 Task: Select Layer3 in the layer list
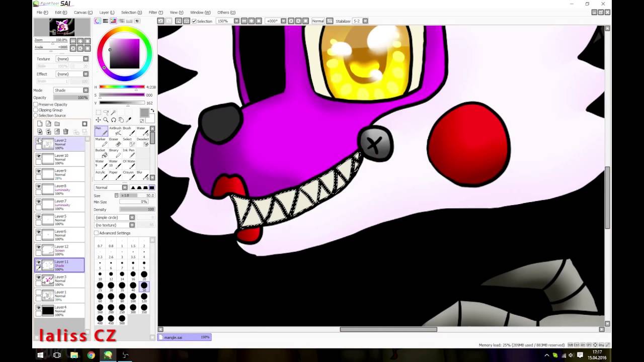[x=59, y=280]
